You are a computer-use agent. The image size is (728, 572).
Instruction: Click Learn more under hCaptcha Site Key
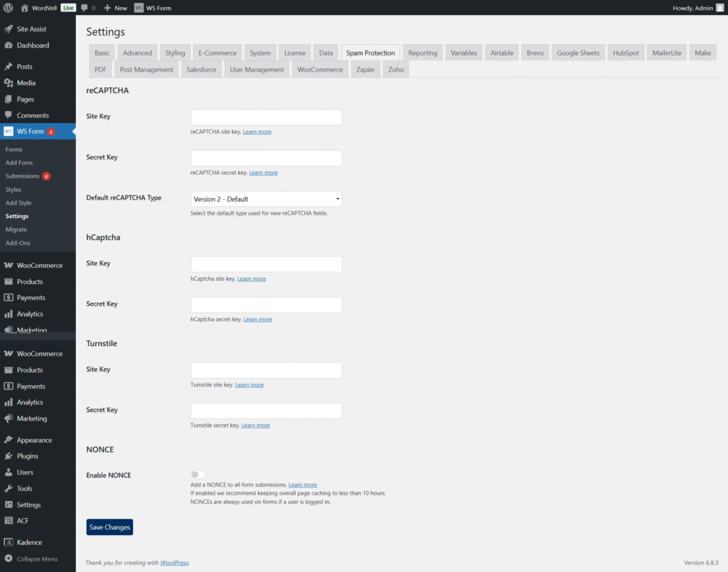pos(252,279)
